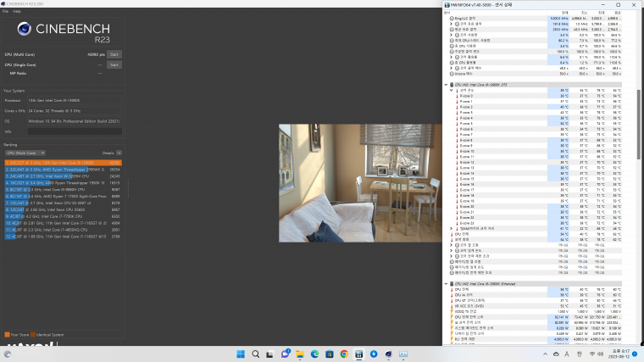Expand the core thermal throttling row
The height and width of the screenshot is (362, 644).
(x=452, y=245)
